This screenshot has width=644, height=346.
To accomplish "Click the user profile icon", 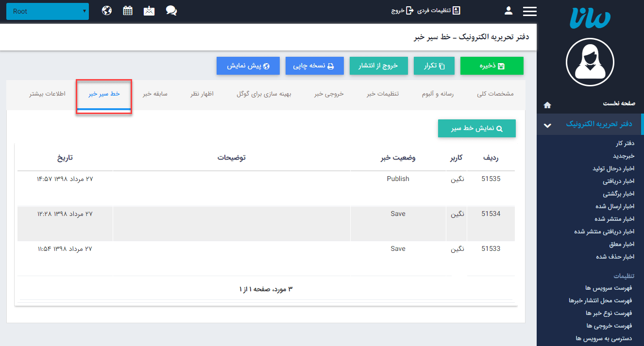I will pyautogui.click(x=508, y=10).
